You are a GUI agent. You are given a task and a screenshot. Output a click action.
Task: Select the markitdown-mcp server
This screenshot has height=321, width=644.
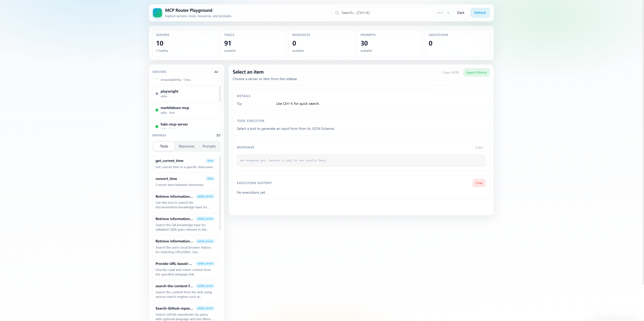pyautogui.click(x=185, y=110)
